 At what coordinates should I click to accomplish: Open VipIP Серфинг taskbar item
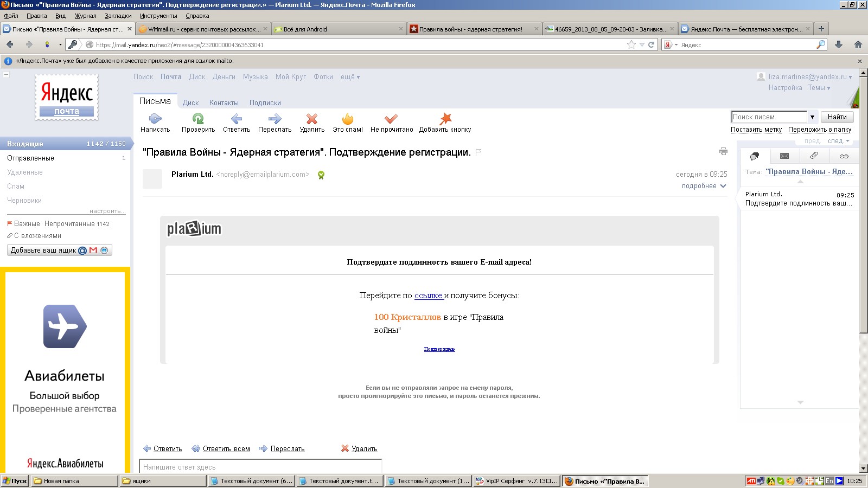coord(517,481)
